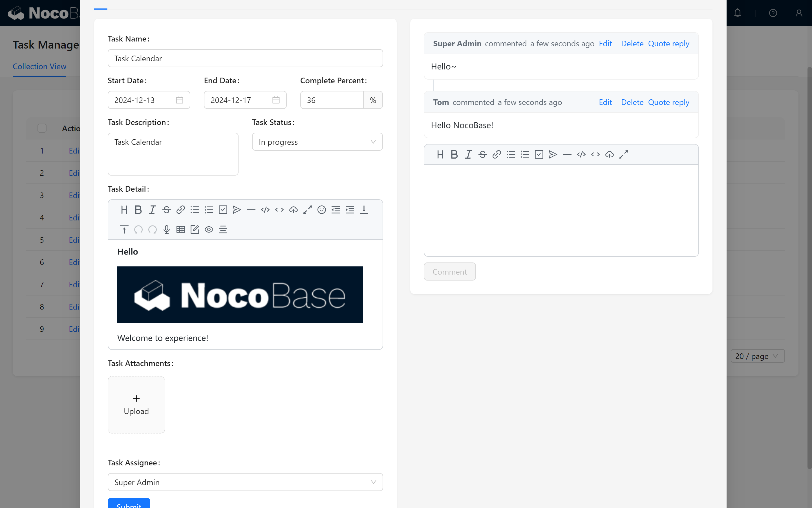The width and height of the screenshot is (812, 508).
Task: Click the NocoBase logo in top bar
Action: pos(44,13)
